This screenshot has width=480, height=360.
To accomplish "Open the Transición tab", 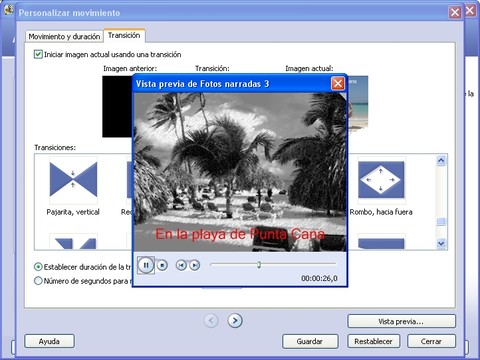I will click(x=124, y=35).
